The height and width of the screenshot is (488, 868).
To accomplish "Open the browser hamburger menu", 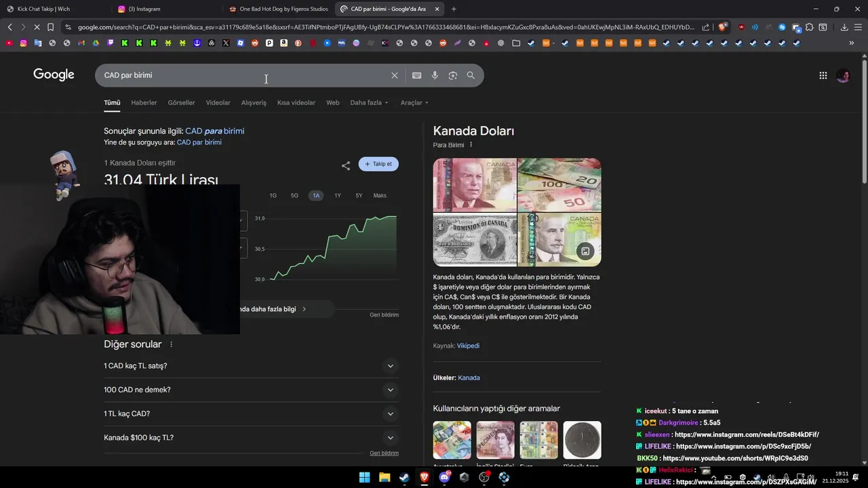I will 858,27.
